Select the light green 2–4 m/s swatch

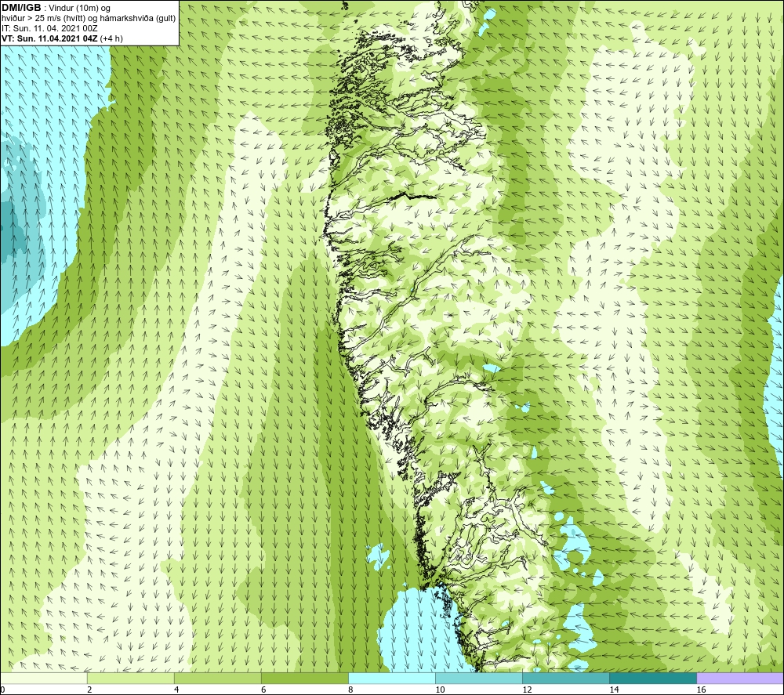click(x=130, y=678)
